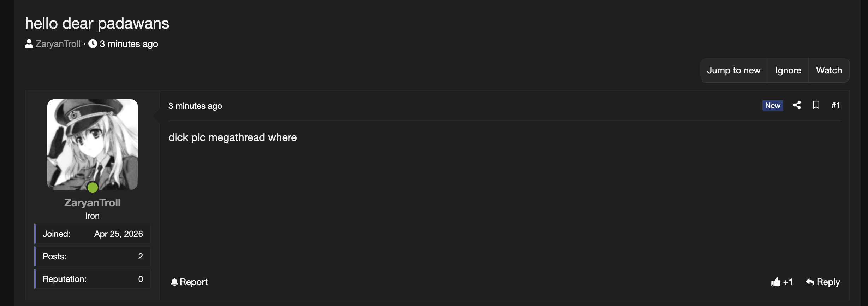Screen dimensions: 868x306
Task: Click the share icon on post
Action: 797,105
